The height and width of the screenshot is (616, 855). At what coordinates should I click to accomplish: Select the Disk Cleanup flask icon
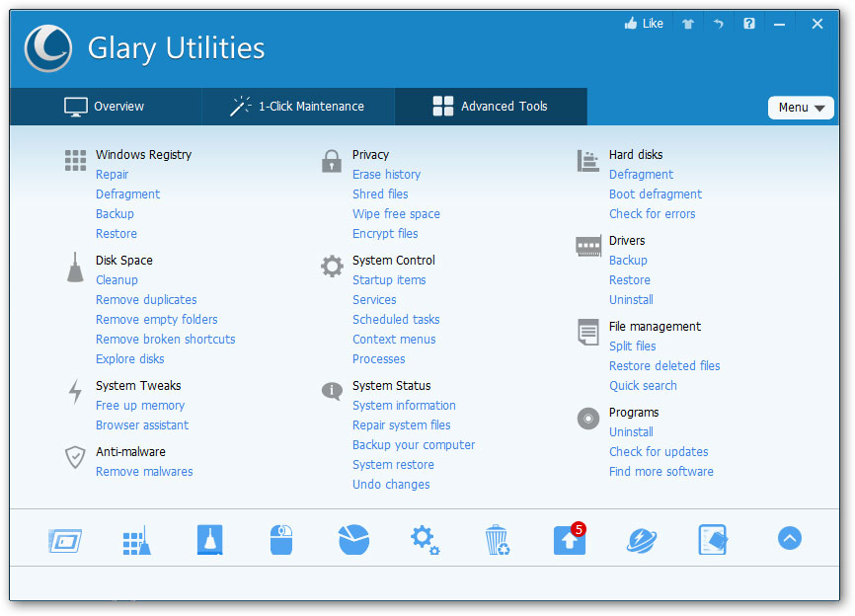tap(209, 539)
